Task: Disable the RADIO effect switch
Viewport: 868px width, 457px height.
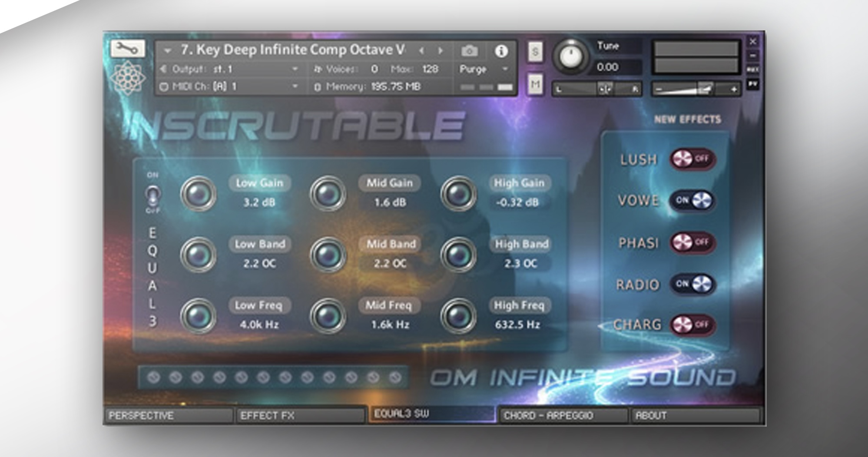Action: [692, 284]
